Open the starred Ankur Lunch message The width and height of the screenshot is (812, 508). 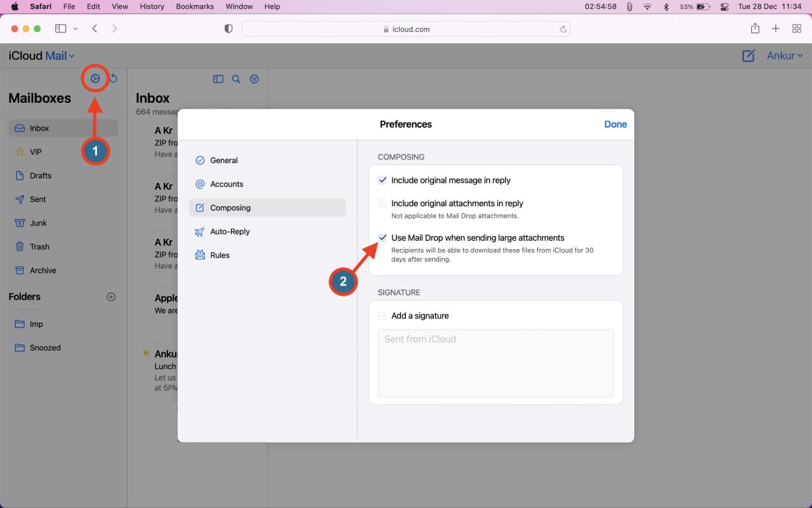tap(166, 370)
